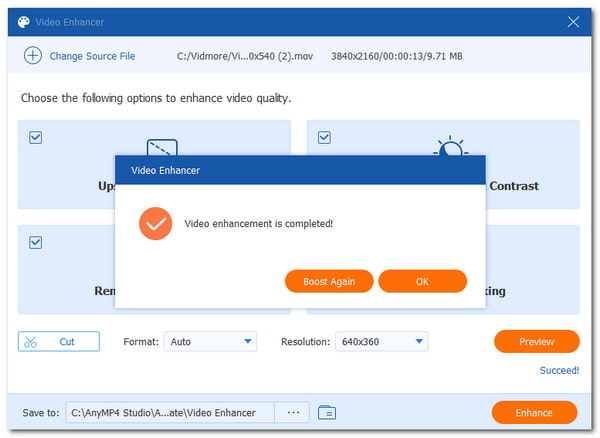Uncheck the Remove Video Noise option checkbox

(x=36, y=243)
